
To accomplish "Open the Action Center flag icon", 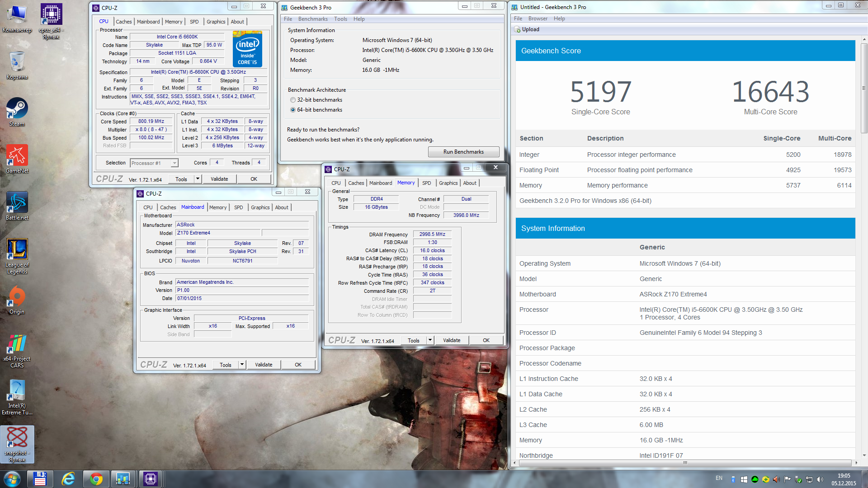I will pyautogui.click(x=787, y=479).
